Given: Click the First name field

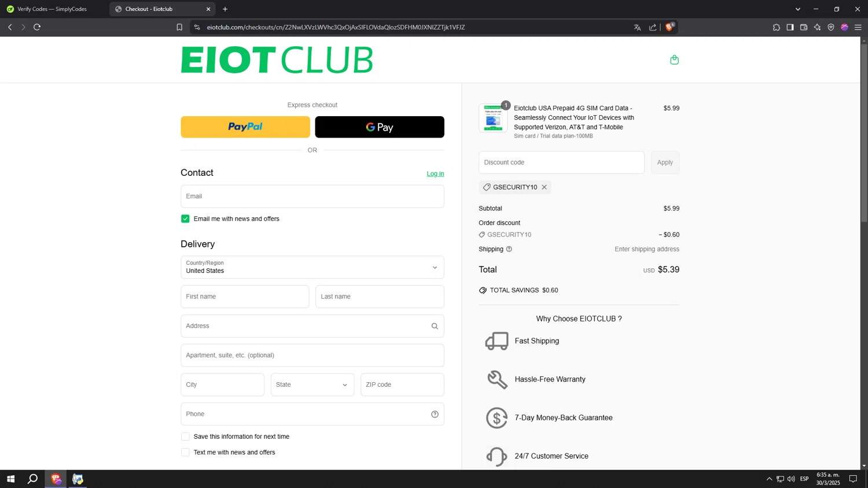Looking at the screenshot, I should coord(245,297).
